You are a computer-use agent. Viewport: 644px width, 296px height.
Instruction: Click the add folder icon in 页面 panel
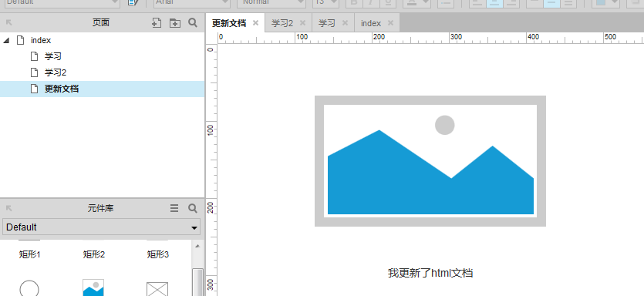point(175,23)
